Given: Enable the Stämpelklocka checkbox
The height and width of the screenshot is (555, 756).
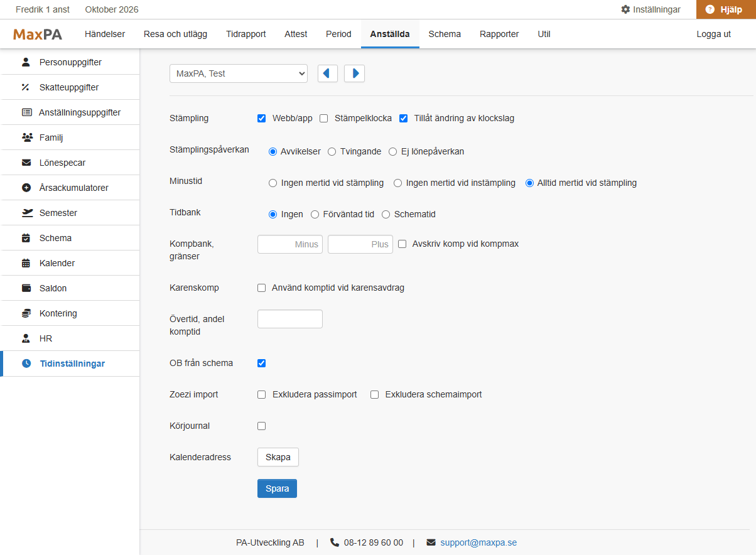Looking at the screenshot, I should coord(324,118).
